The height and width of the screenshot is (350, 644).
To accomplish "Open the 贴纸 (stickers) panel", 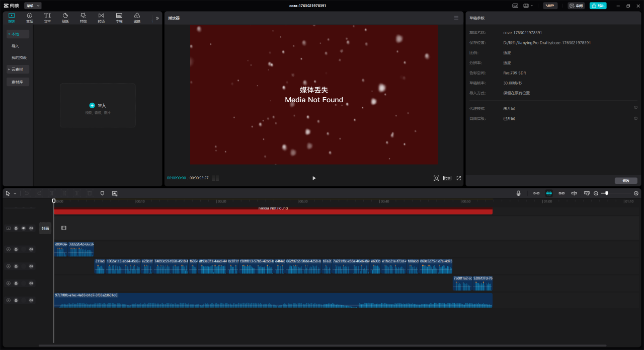I will 65,18.
